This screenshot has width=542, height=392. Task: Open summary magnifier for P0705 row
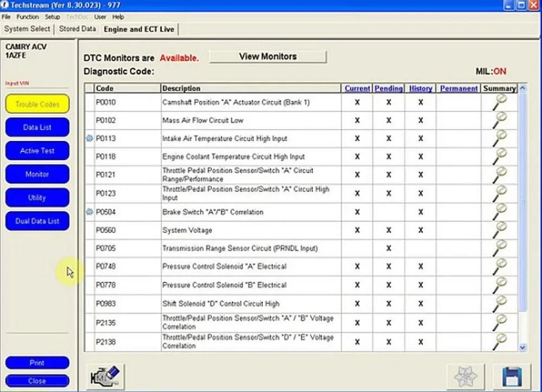click(x=499, y=248)
